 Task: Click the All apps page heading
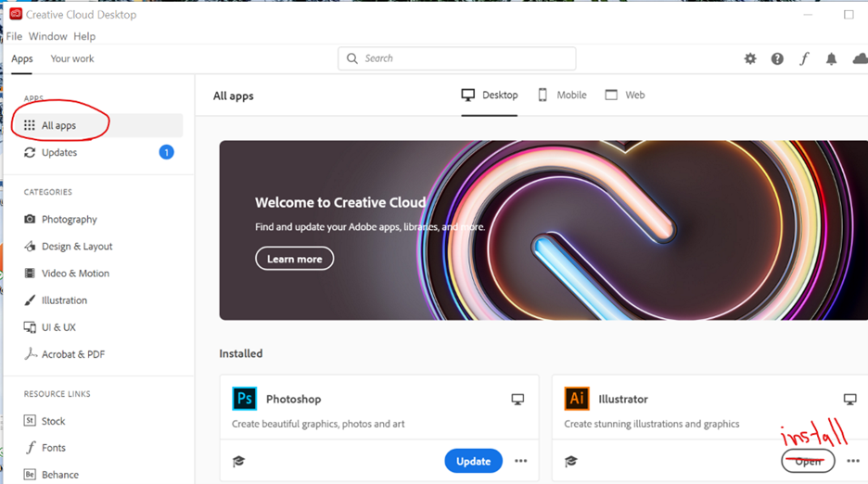click(233, 96)
